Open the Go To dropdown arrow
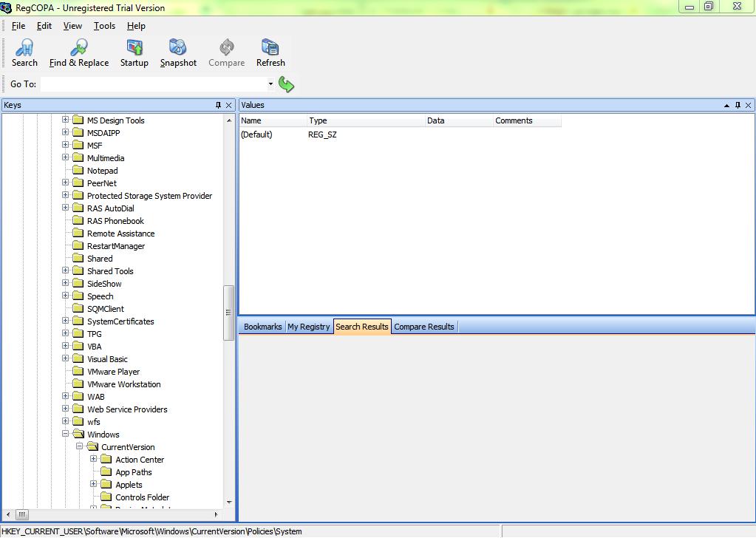 pyautogui.click(x=270, y=84)
